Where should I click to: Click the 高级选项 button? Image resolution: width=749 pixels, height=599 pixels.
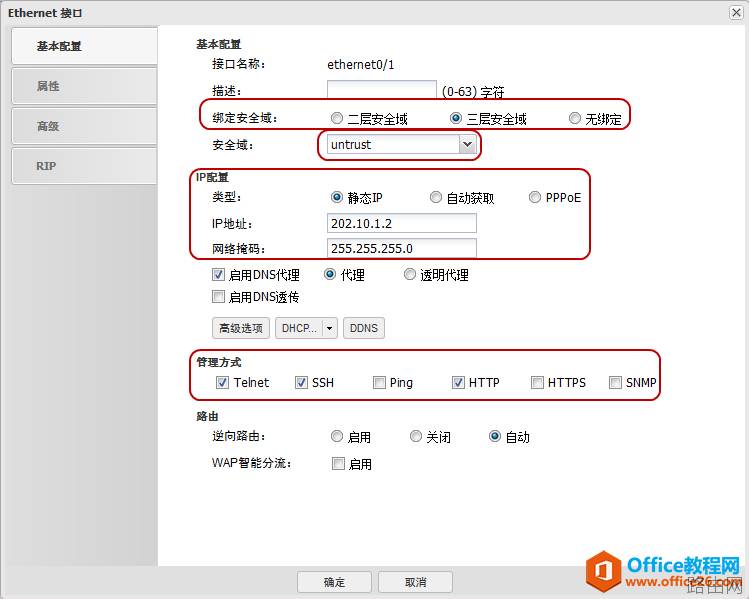click(x=241, y=328)
